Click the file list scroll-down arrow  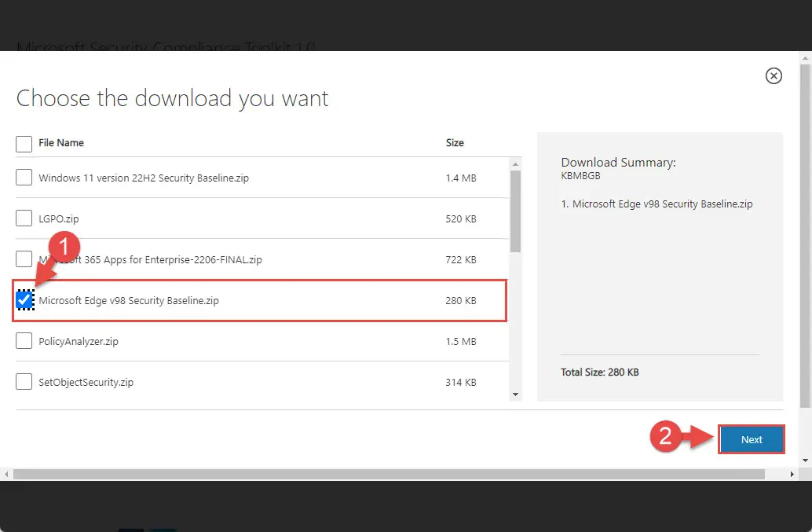click(x=515, y=394)
